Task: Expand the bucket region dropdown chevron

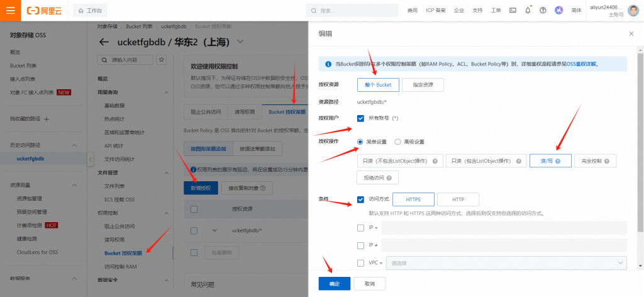Action: click(x=240, y=42)
